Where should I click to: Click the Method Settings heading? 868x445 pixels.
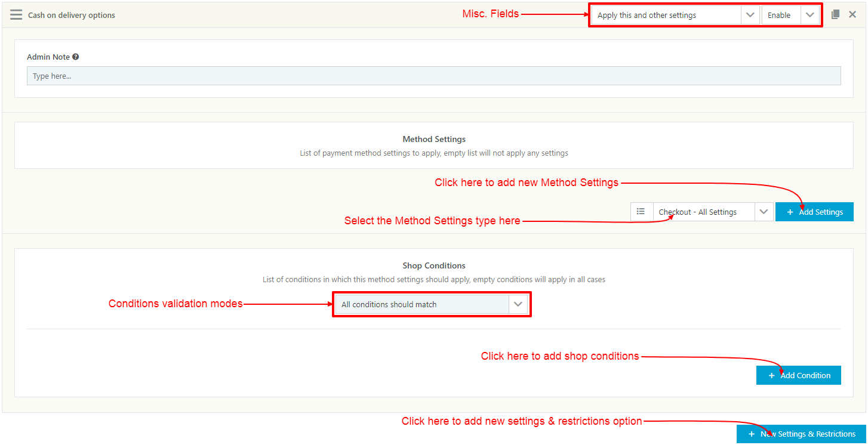(434, 139)
